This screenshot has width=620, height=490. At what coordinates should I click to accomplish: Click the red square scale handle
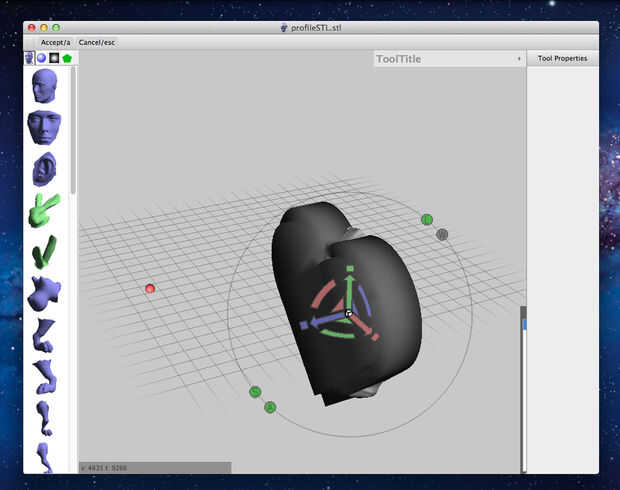click(375, 337)
